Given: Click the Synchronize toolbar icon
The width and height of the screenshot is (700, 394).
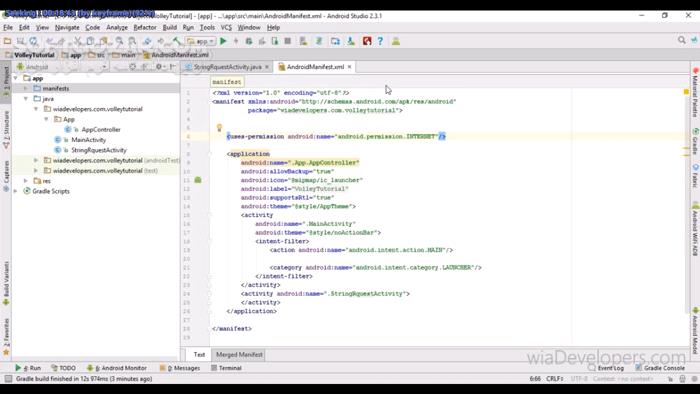Looking at the screenshot, I should [x=33, y=41].
